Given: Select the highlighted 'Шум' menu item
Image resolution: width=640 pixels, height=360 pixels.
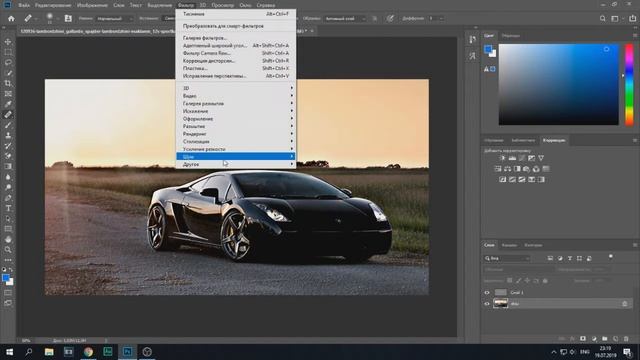Looking at the screenshot, I should click(x=236, y=156).
